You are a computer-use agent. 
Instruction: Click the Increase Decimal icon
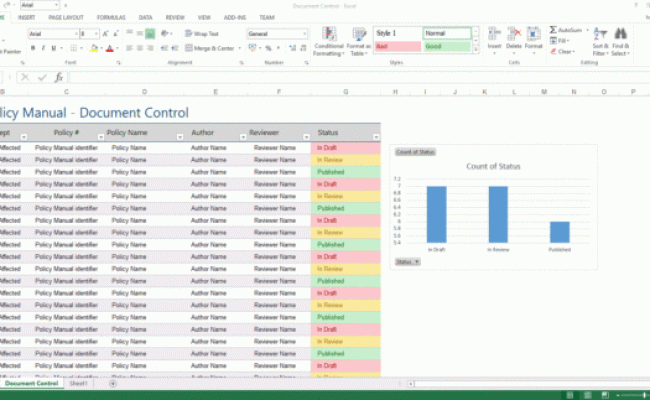293,48
